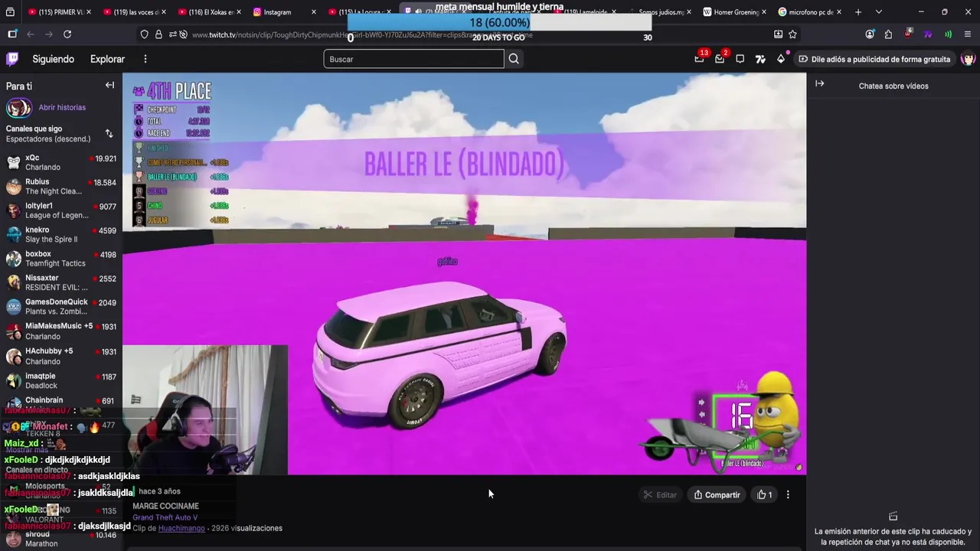Click the Compartir share button
The height and width of the screenshot is (551, 980).
click(717, 495)
